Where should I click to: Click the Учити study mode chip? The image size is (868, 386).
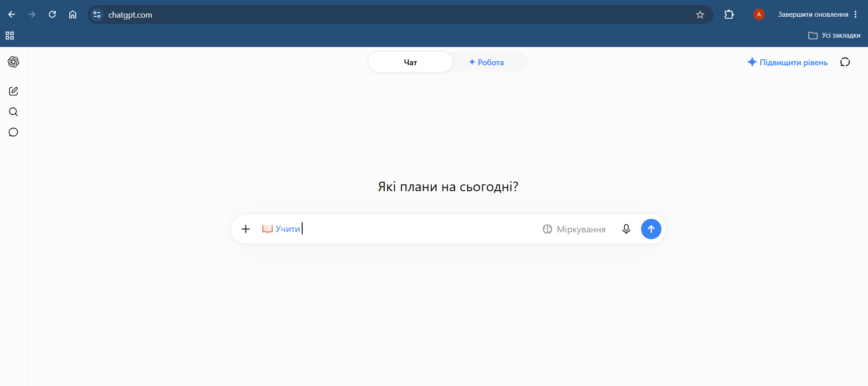click(x=281, y=229)
